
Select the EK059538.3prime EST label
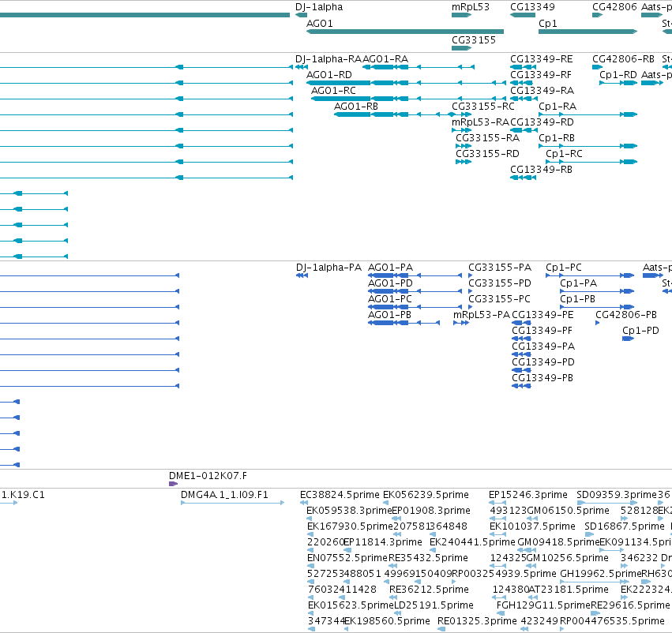click(x=349, y=511)
